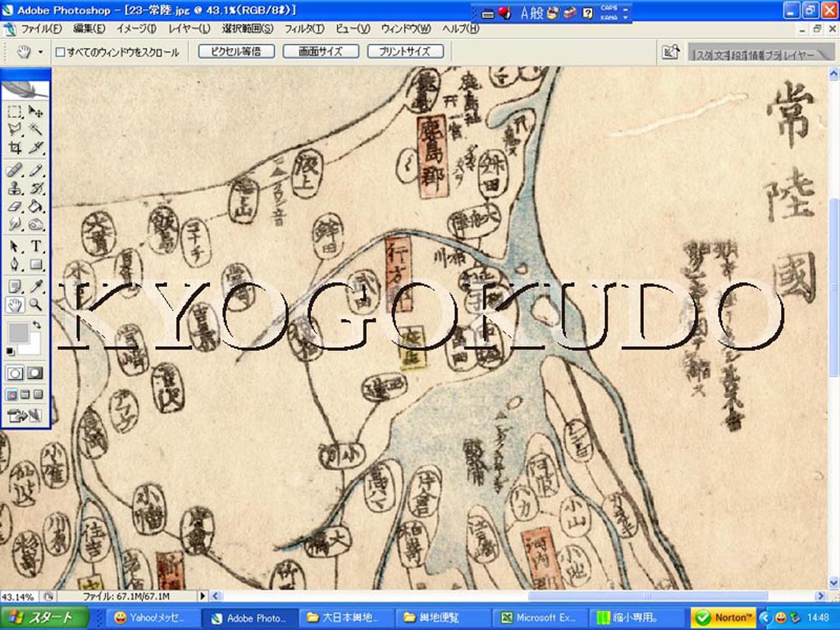Select the Move tool
The width and height of the screenshot is (840, 630).
point(35,112)
